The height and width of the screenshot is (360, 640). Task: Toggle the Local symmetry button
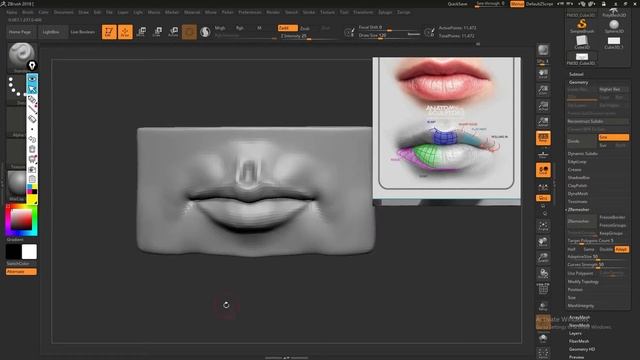coord(543,170)
